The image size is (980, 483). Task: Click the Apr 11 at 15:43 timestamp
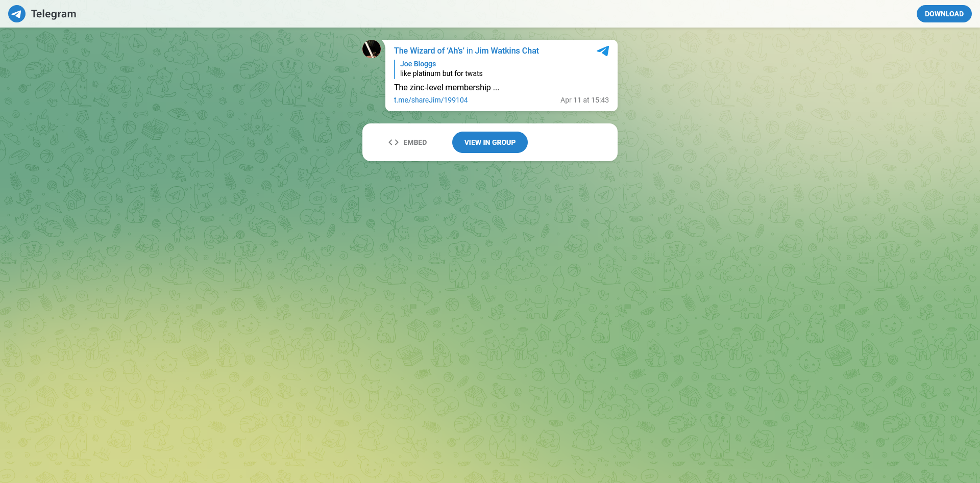tap(584, 100)
